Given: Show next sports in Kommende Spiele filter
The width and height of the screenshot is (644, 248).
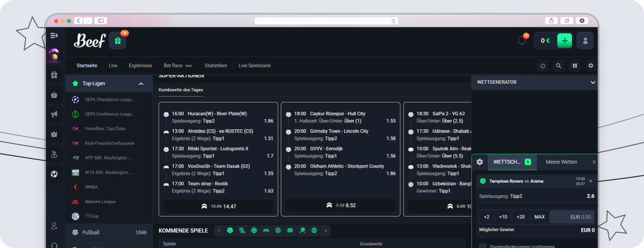Looking at the screenshot, I should [x=325, y=231].
